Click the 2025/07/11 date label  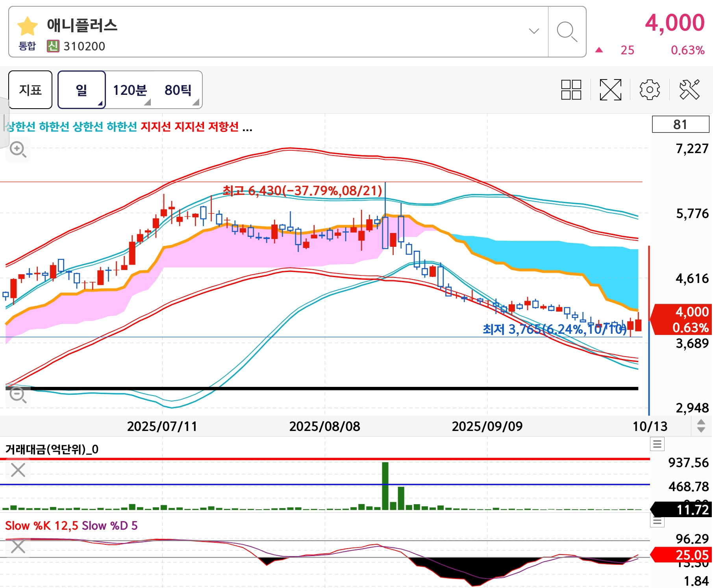coord(162,426)
